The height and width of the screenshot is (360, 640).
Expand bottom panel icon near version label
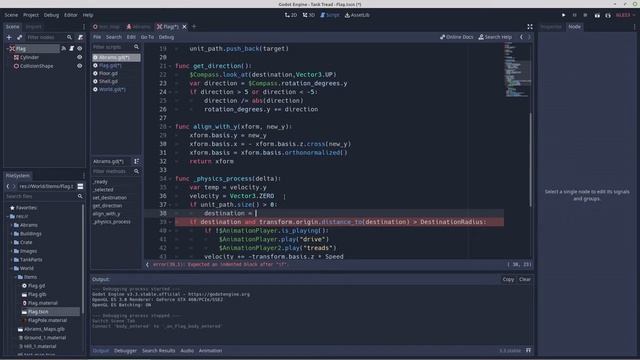pyautogui.click(x=529, y=350)
